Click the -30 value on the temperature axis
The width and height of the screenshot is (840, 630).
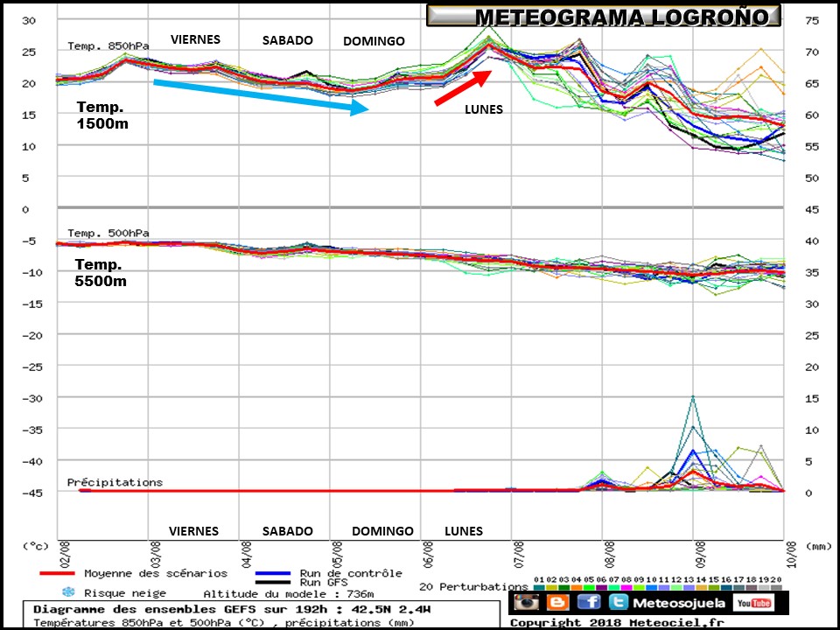(31, 397)
